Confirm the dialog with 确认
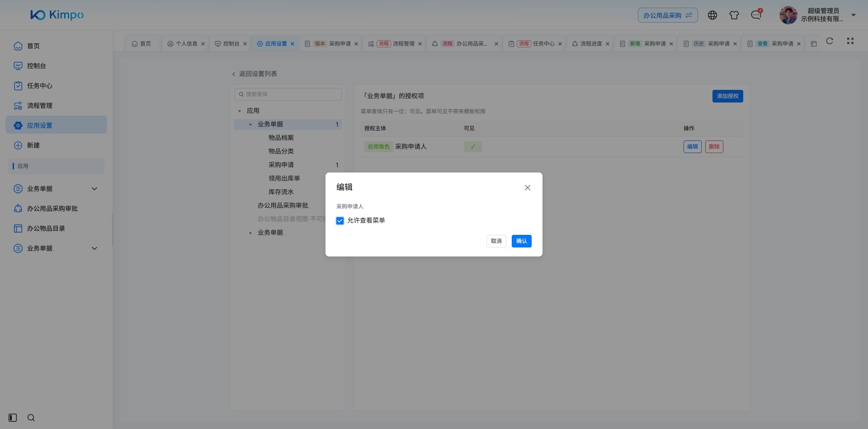The image size is (868, 429). tap(522, 241)
